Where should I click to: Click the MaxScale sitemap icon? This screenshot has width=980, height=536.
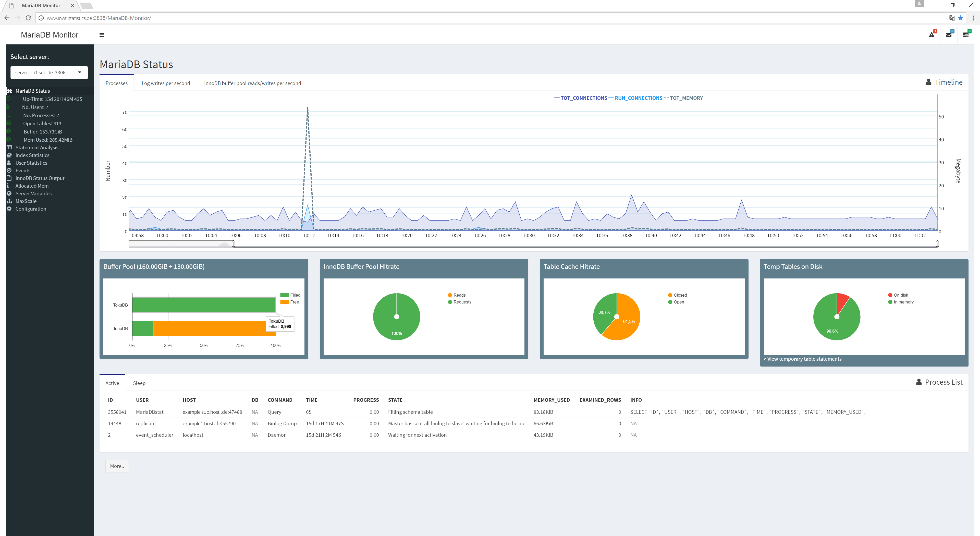coord(9,201)
